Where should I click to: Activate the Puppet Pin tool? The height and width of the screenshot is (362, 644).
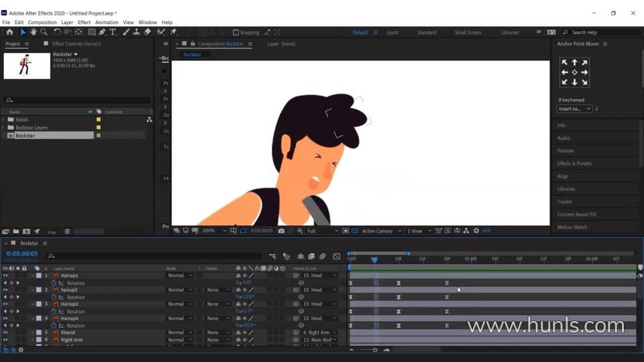[173, 32]
